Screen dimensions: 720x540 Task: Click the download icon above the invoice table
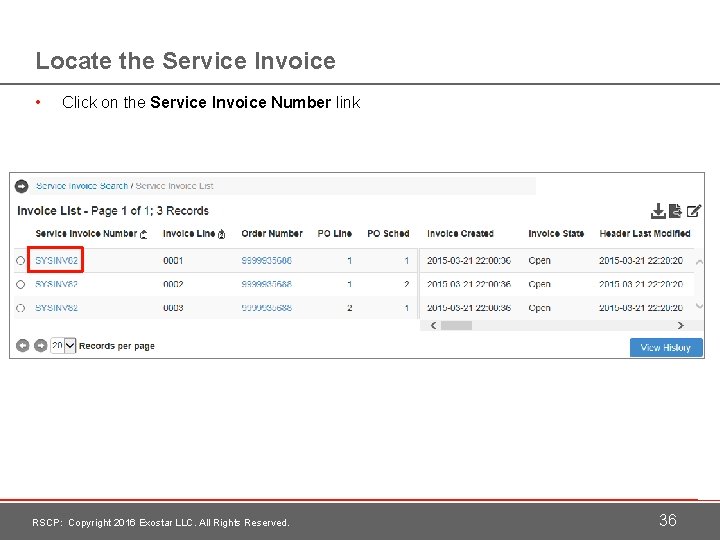(x=658, y=211)
